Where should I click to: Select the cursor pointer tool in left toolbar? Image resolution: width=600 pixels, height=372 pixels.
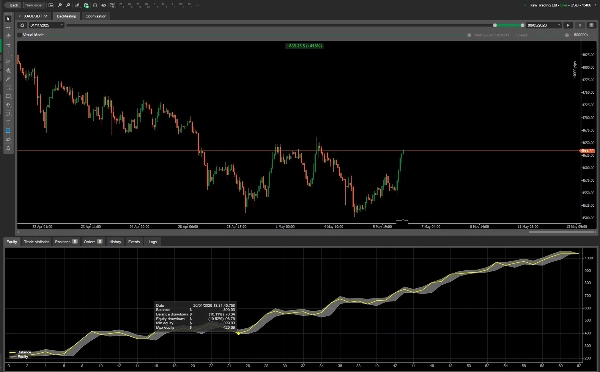8,19
